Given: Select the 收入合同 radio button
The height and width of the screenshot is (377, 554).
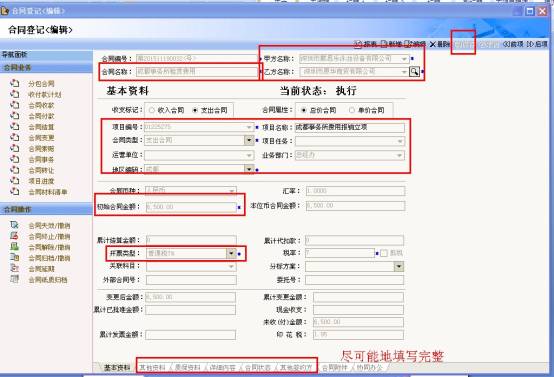Looking at the screenshot, I should click(152, 110).
